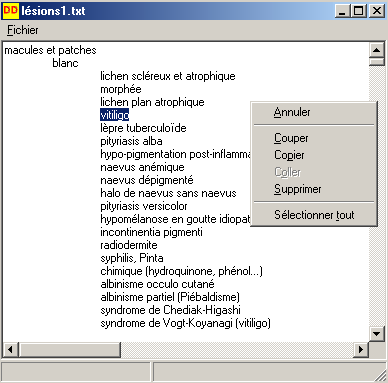
Task: Click the vertical scrollbar up arrow
Action: [x=377, y=50]
